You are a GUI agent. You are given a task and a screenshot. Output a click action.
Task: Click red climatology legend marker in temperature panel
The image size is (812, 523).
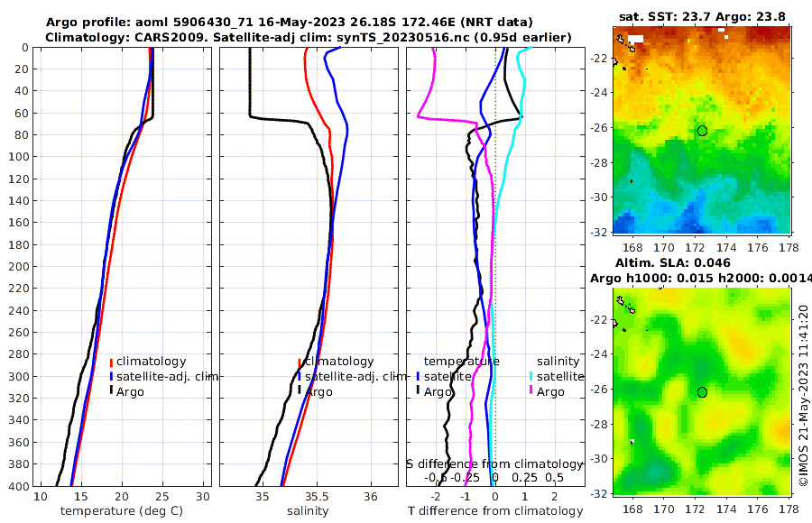112,362
